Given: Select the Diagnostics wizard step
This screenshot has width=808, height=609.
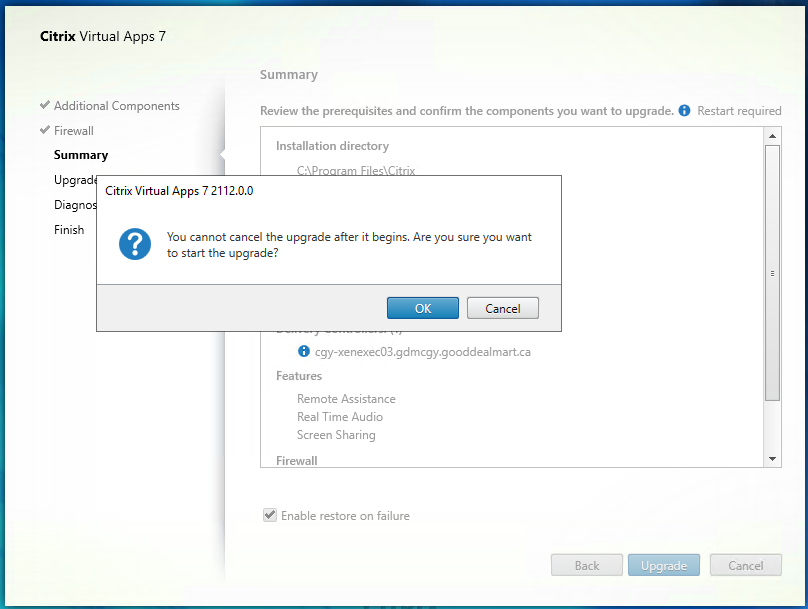Looking at the screenshot, I should [75, 205].
